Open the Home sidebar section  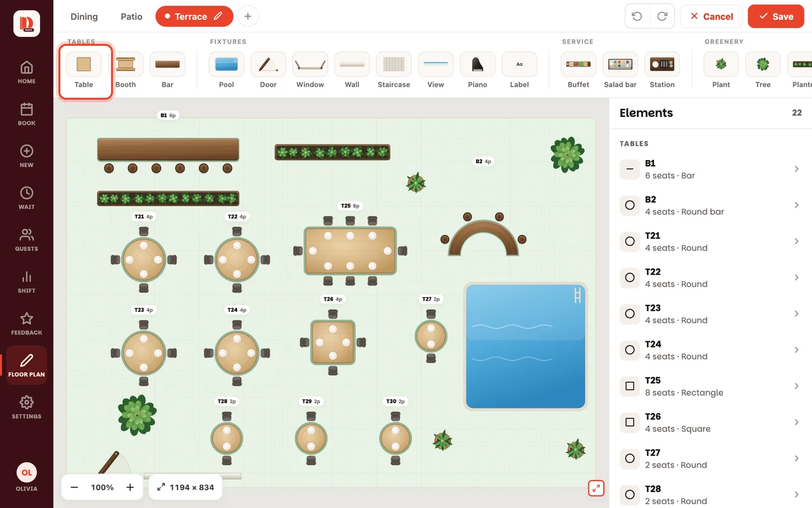pyautogui.click(x=26, y=72)
